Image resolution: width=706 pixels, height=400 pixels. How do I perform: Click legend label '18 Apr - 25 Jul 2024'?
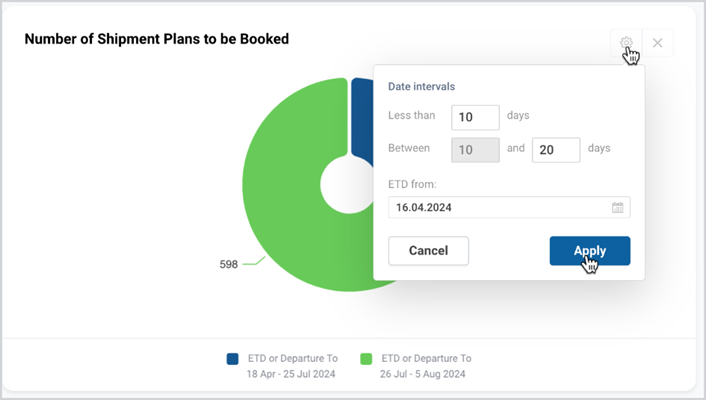tap(291, 374)
